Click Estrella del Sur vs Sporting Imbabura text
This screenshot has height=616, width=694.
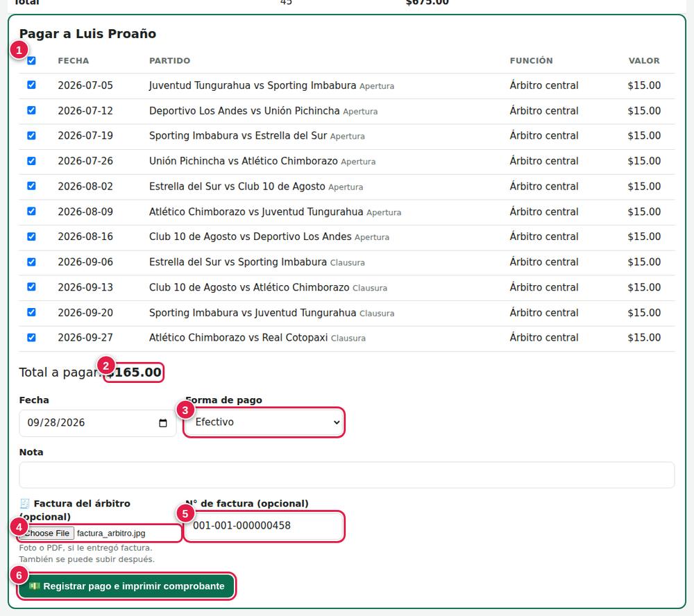tap(237, 262)
